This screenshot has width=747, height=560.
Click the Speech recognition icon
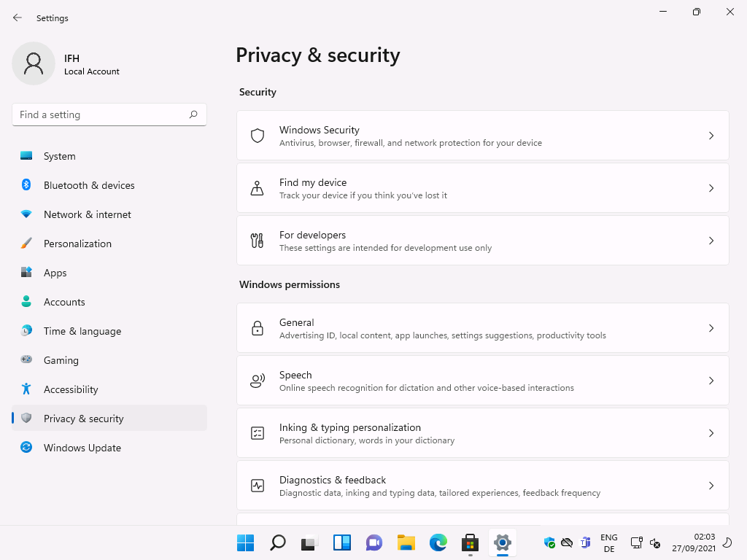pos(258,381)
